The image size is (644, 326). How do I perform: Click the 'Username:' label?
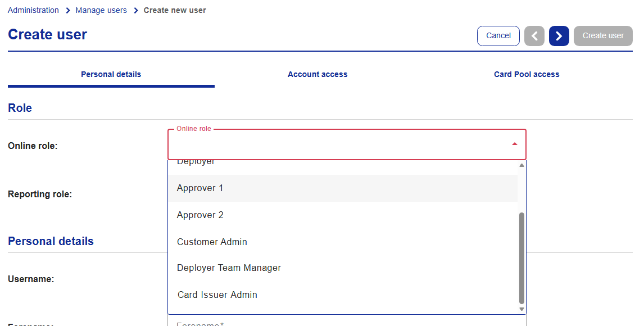click(31, 279)
